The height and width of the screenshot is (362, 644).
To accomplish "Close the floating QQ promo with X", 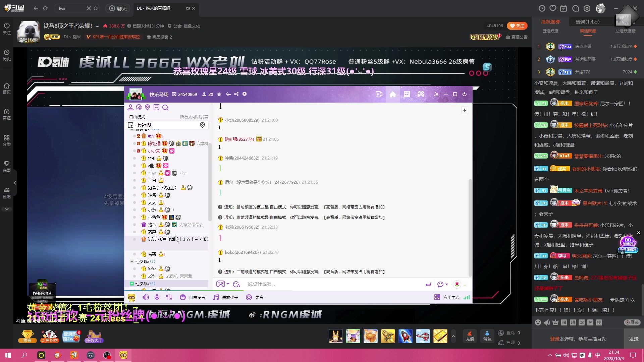I will point(639,233).
